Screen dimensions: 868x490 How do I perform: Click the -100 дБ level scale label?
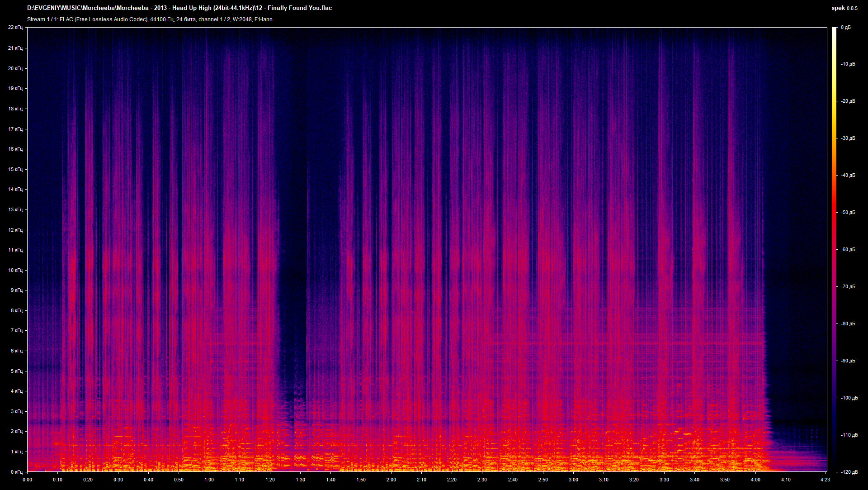pyautogui.click(x=849, y=398)
